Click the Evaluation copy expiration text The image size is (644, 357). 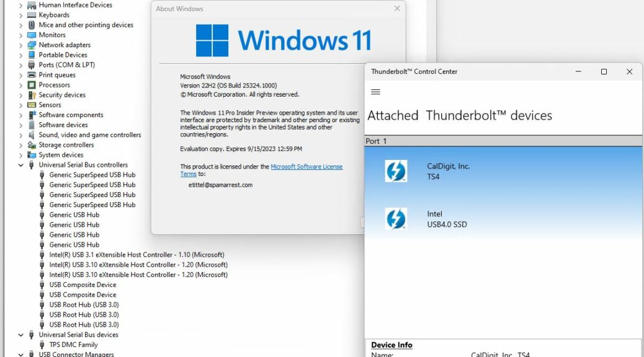(x=241, y=149)
